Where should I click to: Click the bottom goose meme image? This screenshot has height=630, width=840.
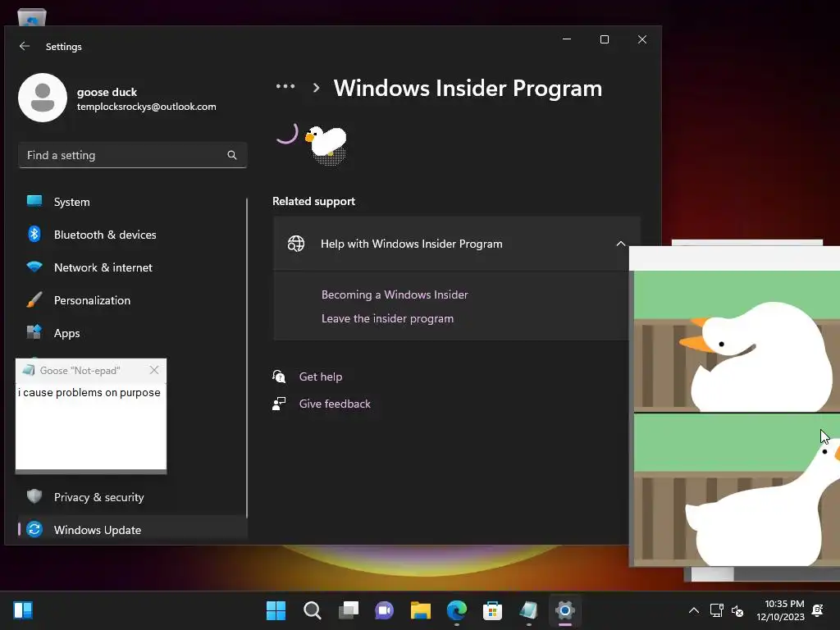coord(737,490)
